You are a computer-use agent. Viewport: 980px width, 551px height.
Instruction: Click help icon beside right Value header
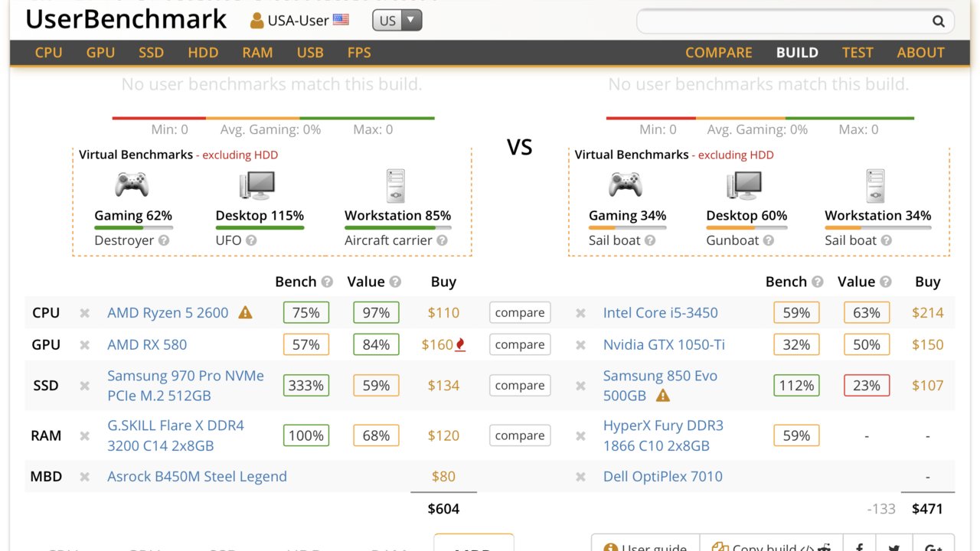click(885, 282)
